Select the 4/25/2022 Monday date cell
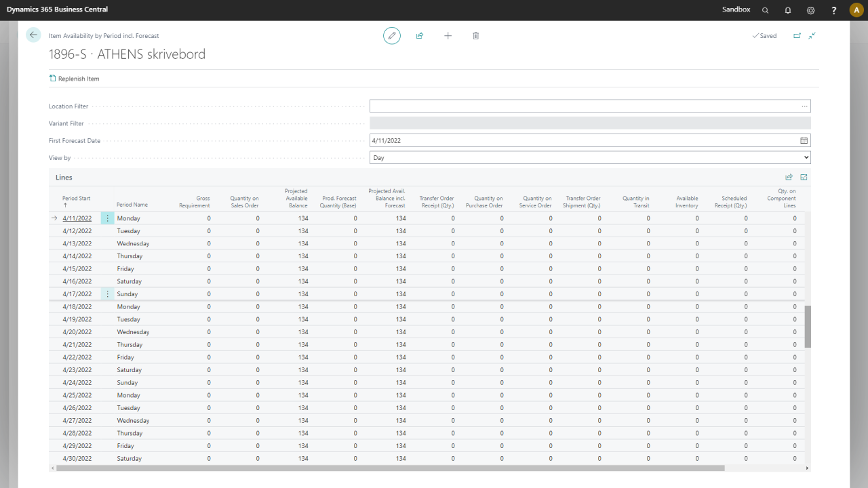 pos(77,395)
